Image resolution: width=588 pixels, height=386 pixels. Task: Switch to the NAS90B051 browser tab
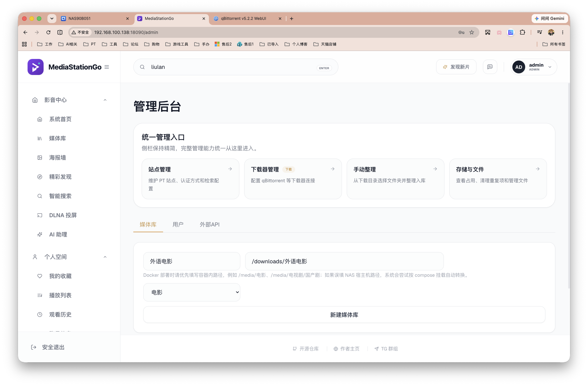tap(95, 19)
